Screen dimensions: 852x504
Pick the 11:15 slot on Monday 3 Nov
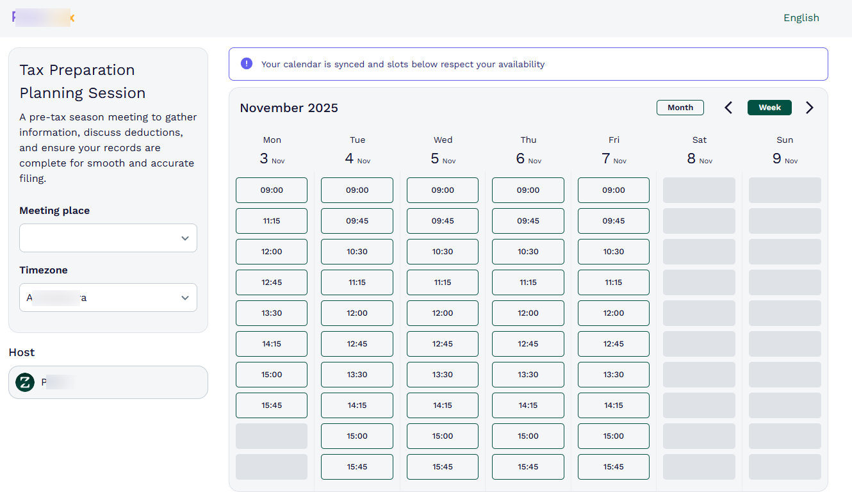pyautogui.click(x=271, y=220)
